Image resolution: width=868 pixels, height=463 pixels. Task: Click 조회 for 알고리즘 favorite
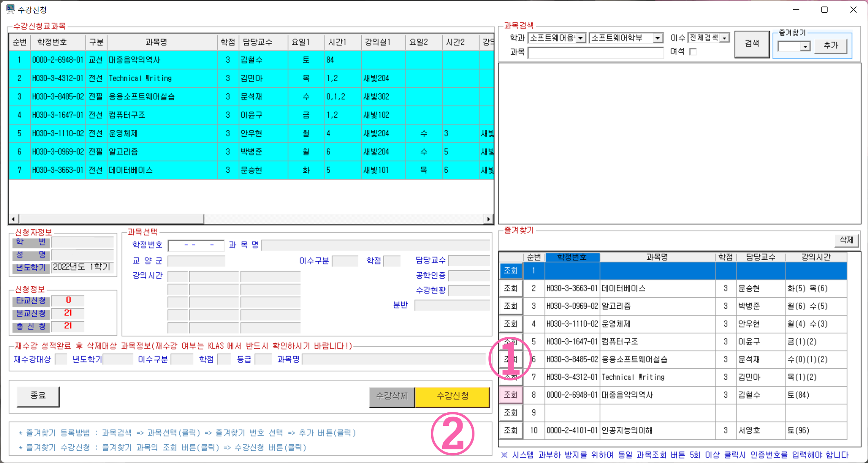[511, 306]
